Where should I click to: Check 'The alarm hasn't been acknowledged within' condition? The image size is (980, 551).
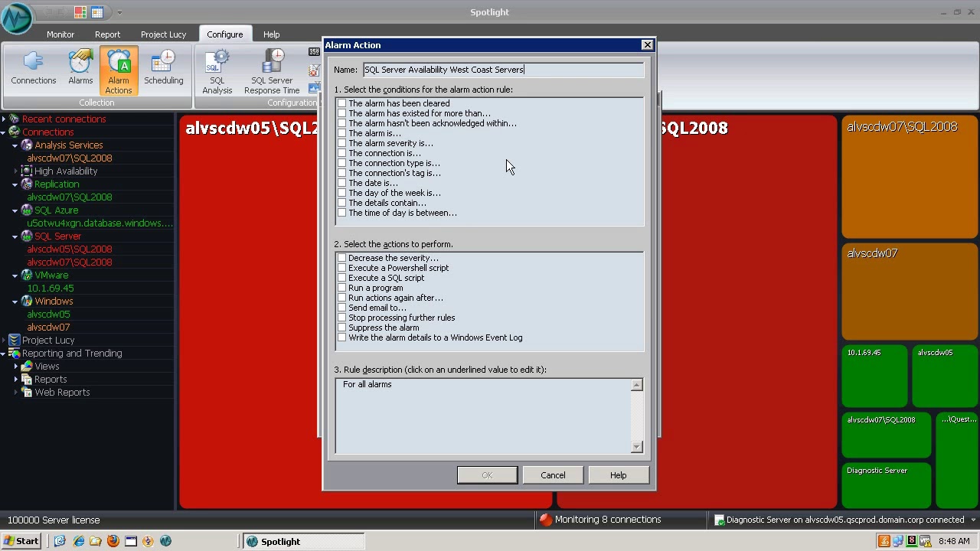pyautogui.click(x=342, y=123)
